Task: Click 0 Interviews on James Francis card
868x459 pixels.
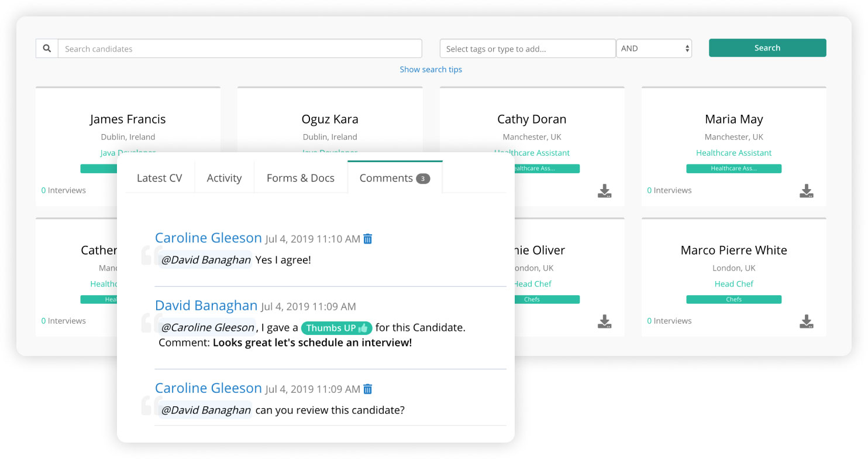Action: (63, 190)
